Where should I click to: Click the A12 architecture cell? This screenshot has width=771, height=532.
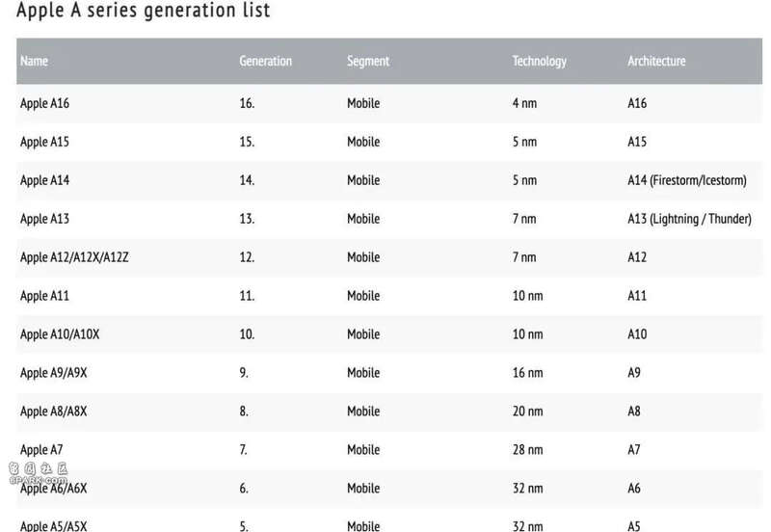(637, 257)
